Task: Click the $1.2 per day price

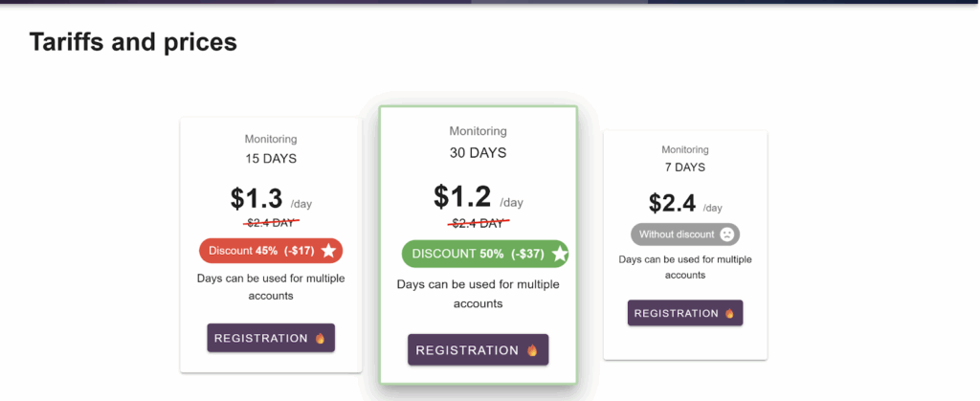Action: click(x=462, y=196)
